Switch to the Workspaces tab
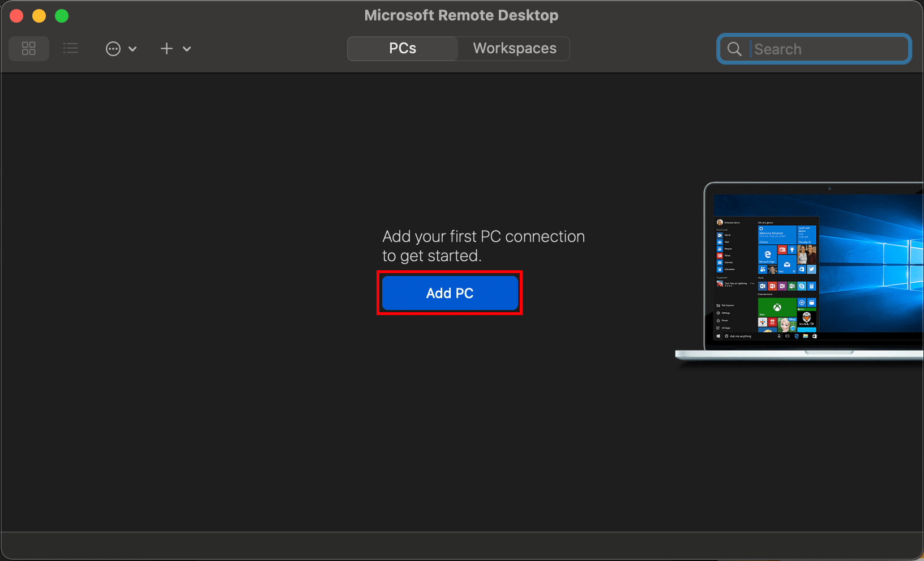The width and height of the screenshot is (924, 561). coord(513,48)
